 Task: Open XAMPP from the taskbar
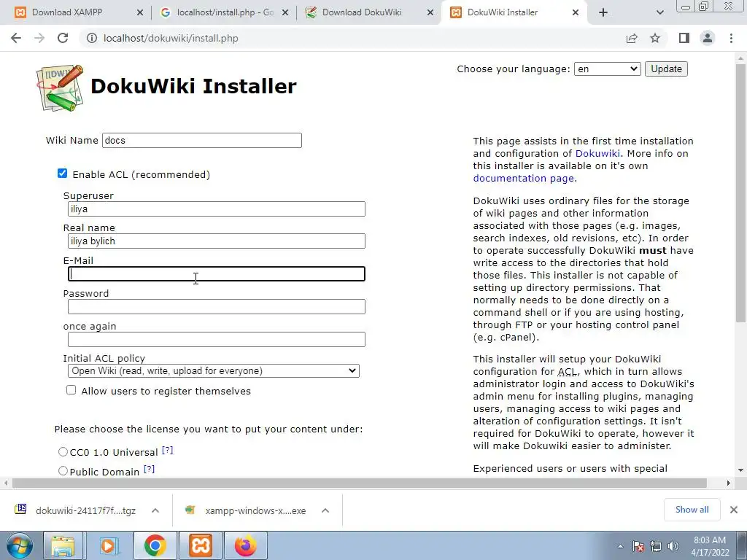[x=201, y=545]
